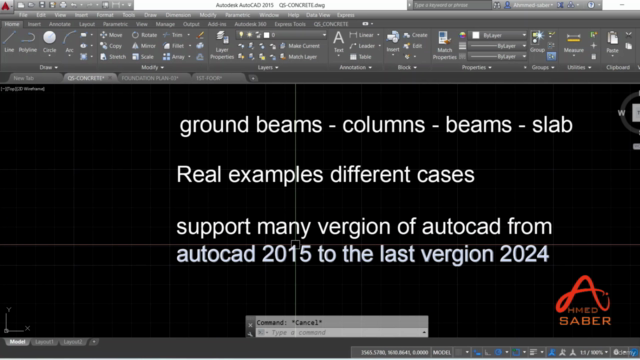The height and width of the screenshot is (360, 640).
Task: Click the Leader tool
Action: tap(362, 46)
